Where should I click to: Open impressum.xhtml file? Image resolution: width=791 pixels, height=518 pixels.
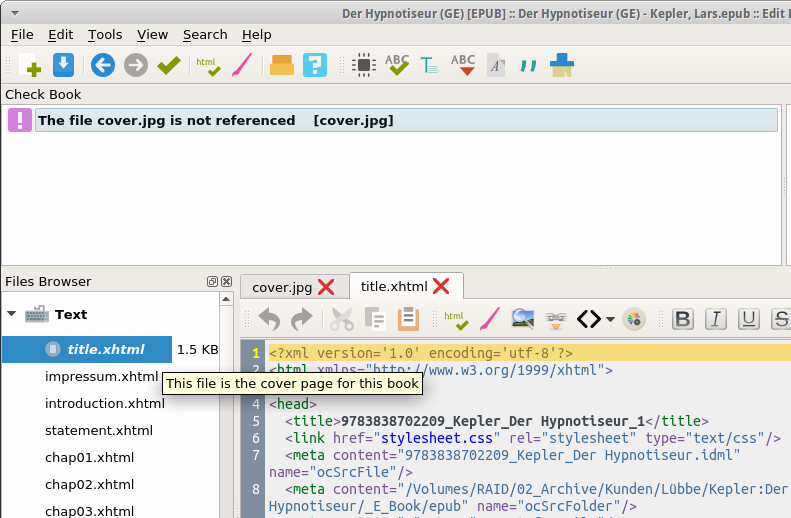pyautogui.click(x=101, y=377)
